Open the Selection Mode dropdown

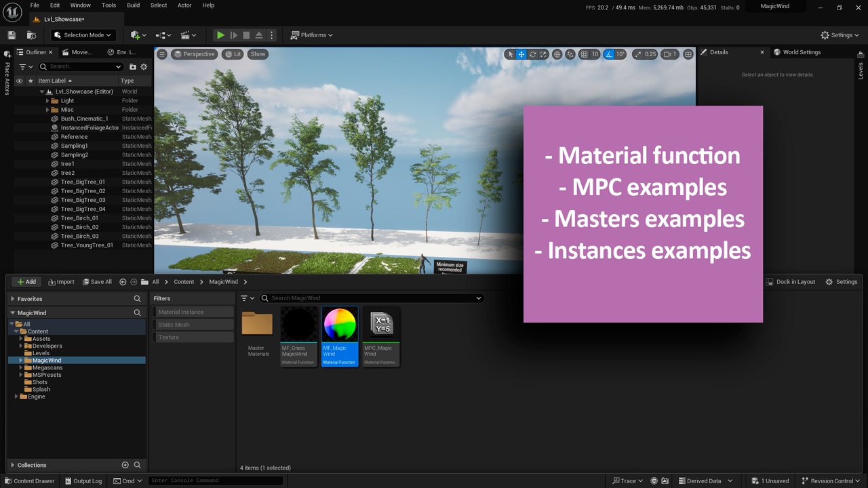(83, 35)
